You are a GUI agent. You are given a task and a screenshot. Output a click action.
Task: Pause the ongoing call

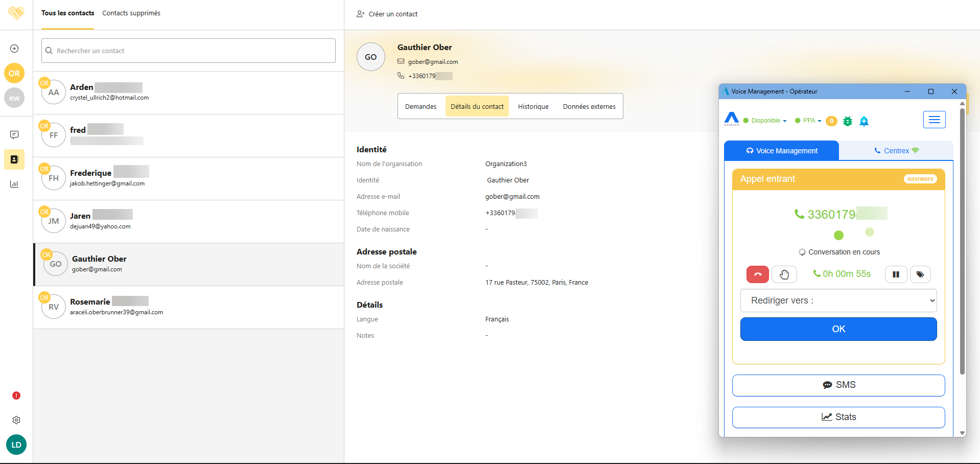[x=896, y=274]
